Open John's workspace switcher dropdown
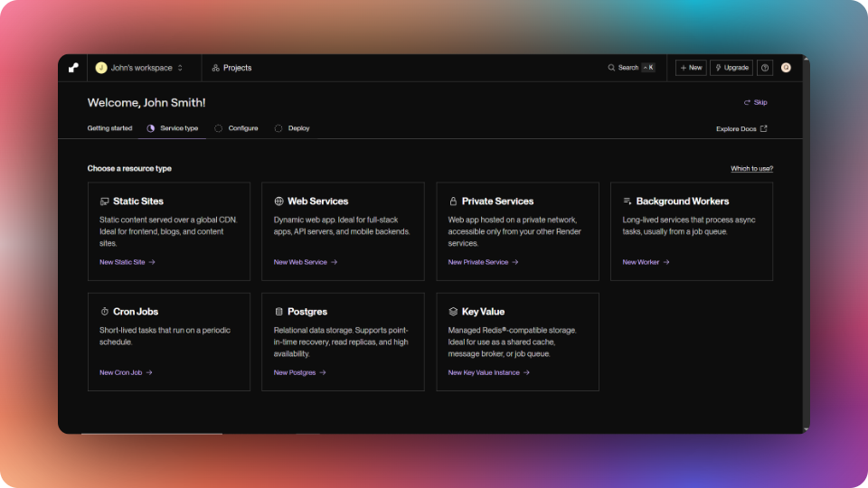This screenshot has width=868, height=488. pyautogui.click(x=139, y=68)
